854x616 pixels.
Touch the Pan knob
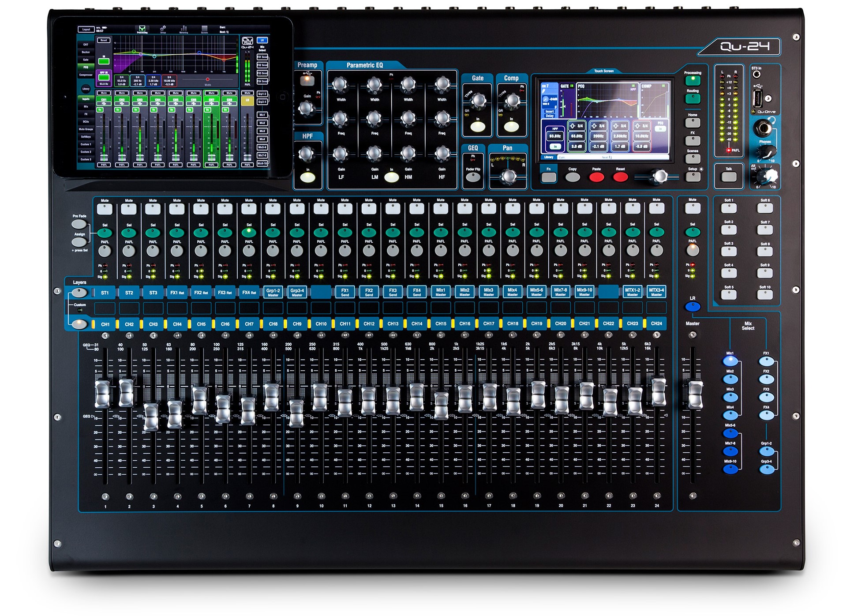pyautogui.click(x=508, y=177)
